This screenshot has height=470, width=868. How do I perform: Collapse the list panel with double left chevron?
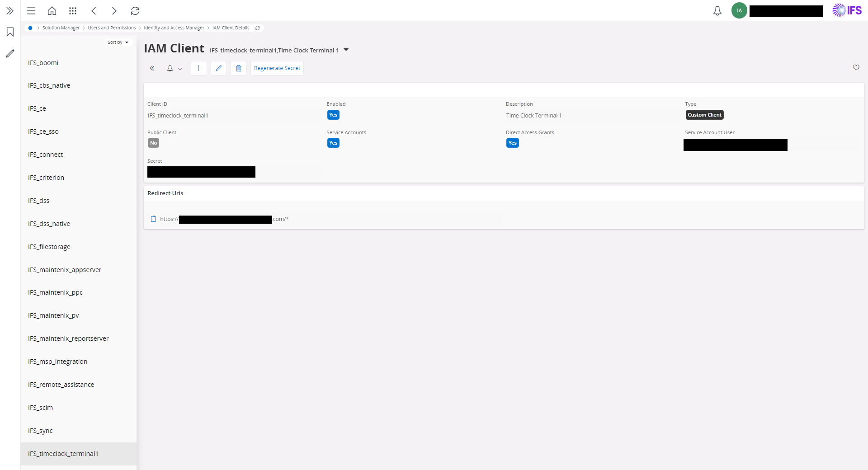[x=152, y=68]
